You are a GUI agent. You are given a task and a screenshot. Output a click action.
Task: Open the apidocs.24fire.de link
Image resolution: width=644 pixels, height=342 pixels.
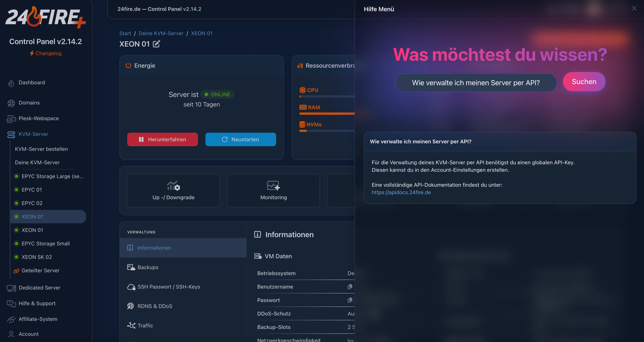click(401, 192)
